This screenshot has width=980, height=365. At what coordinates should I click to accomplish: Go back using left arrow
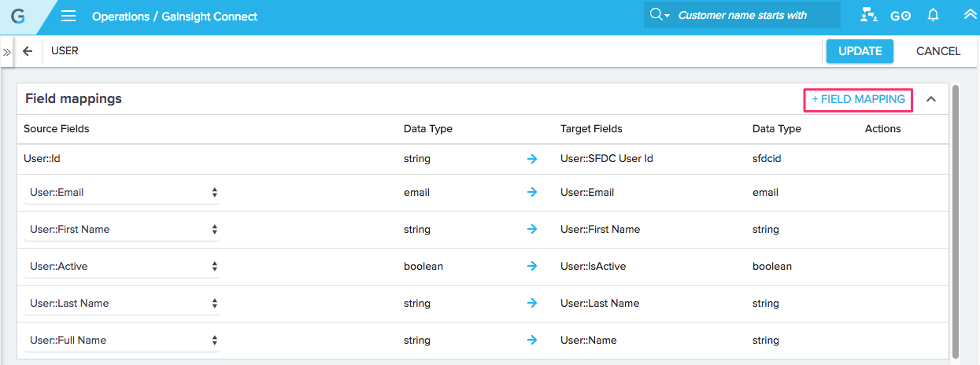coord(28,51)
